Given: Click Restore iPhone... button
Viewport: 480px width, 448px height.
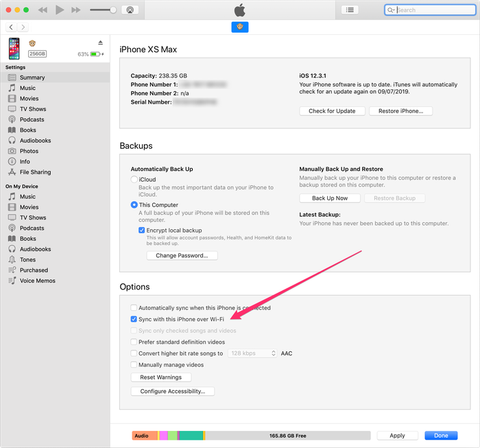Looking at the screenshot, I should (400, 111).
